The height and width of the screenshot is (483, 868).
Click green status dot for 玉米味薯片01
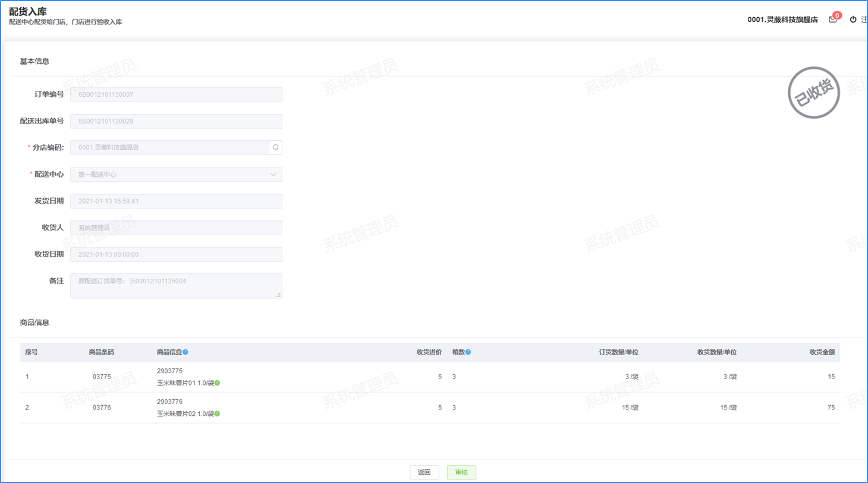tap(217, 383)
